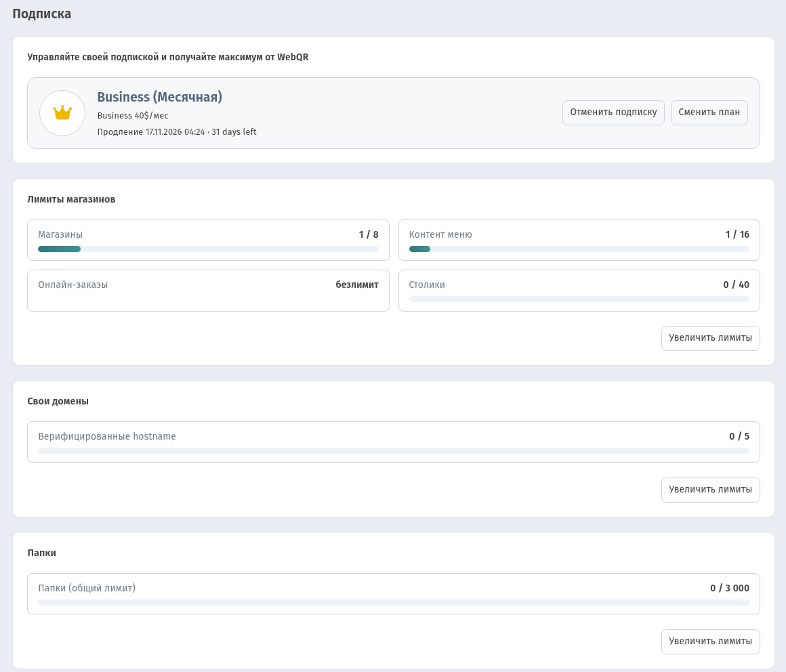786x672 pixels.
Task: Click the 0 / 5 hostname count
Action: [739, 436]
